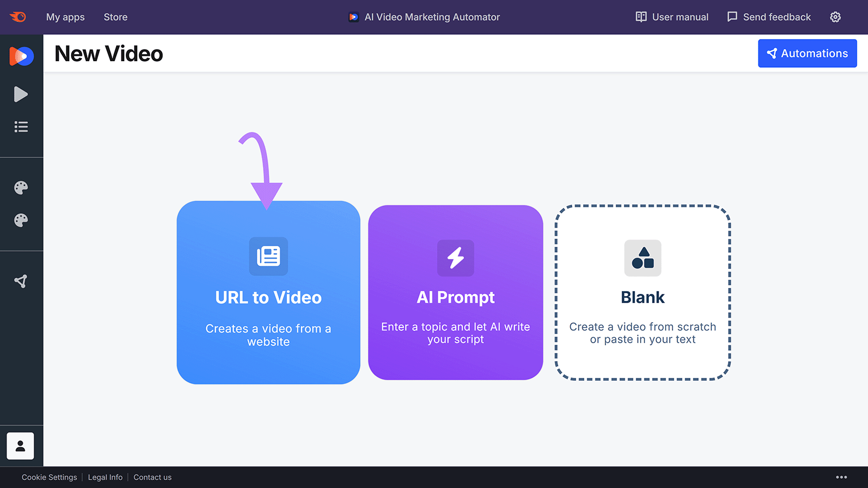Open the User manual
Viewport: 868px width, 488px height.
coord(671,17)
